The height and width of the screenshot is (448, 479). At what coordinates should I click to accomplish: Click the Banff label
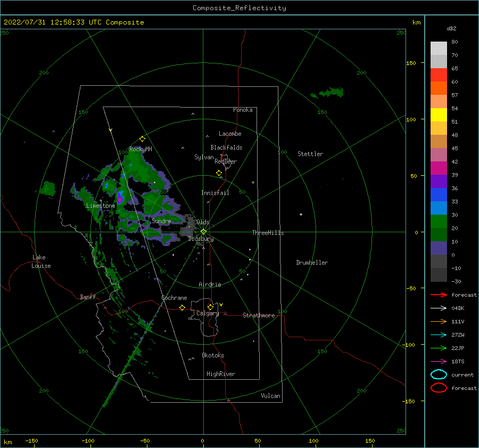tap(88, 297)
